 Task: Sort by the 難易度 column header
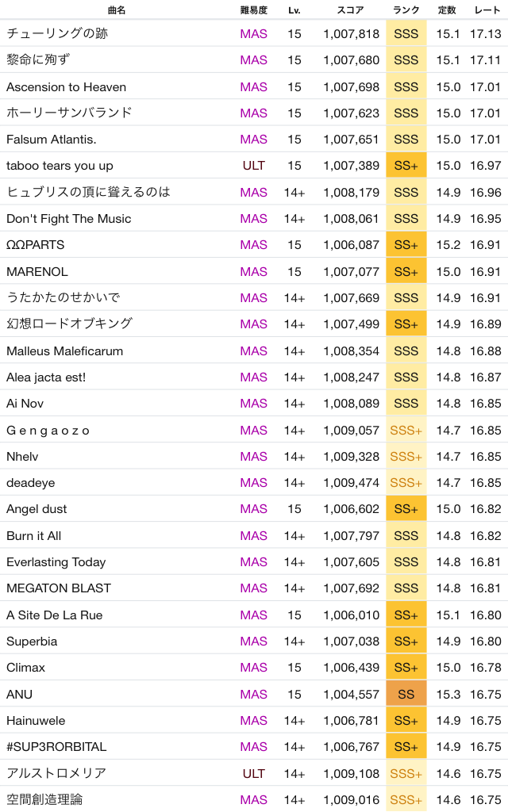253,10
